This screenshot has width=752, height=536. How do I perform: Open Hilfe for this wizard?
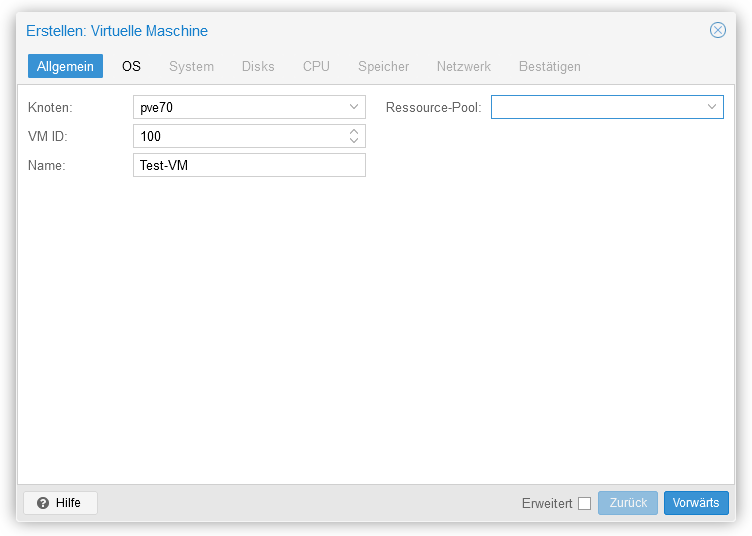tap(60, 503)
